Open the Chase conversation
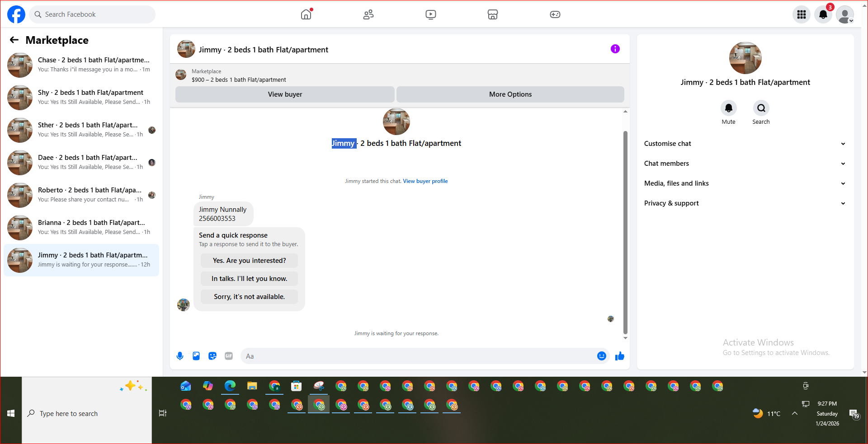868x444 pixels. pos(81,65)
